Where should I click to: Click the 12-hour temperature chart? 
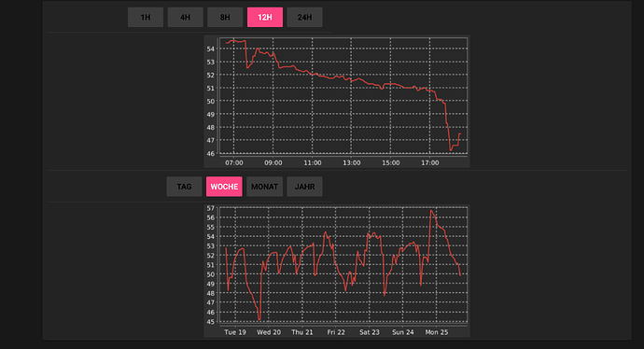337,102
